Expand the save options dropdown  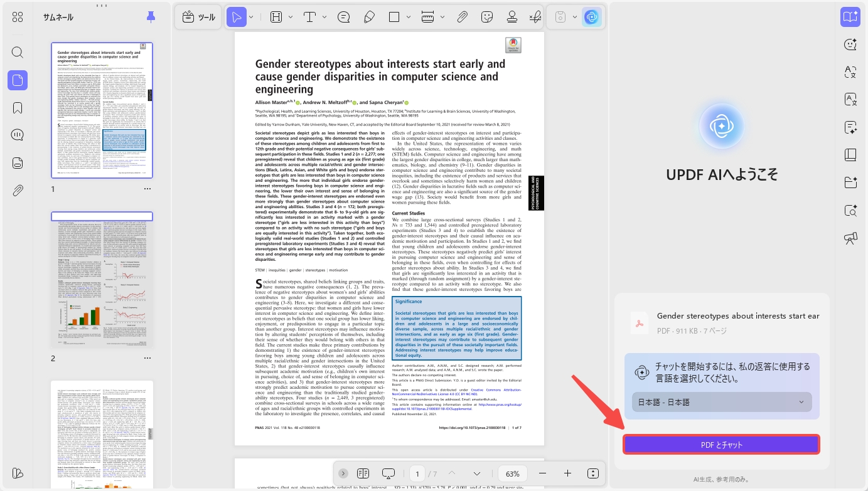click(x=575, y=17)
